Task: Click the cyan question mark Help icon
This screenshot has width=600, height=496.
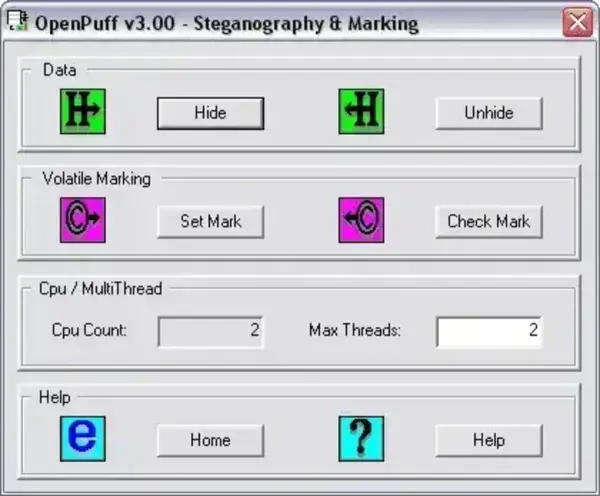Action: point(361,439)
